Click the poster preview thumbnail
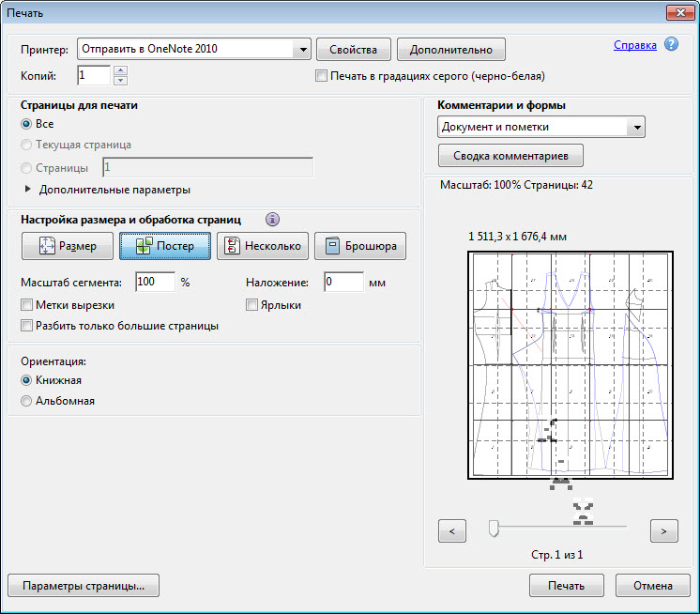Viewport: 700px width, 614px height. click(571, 365)
